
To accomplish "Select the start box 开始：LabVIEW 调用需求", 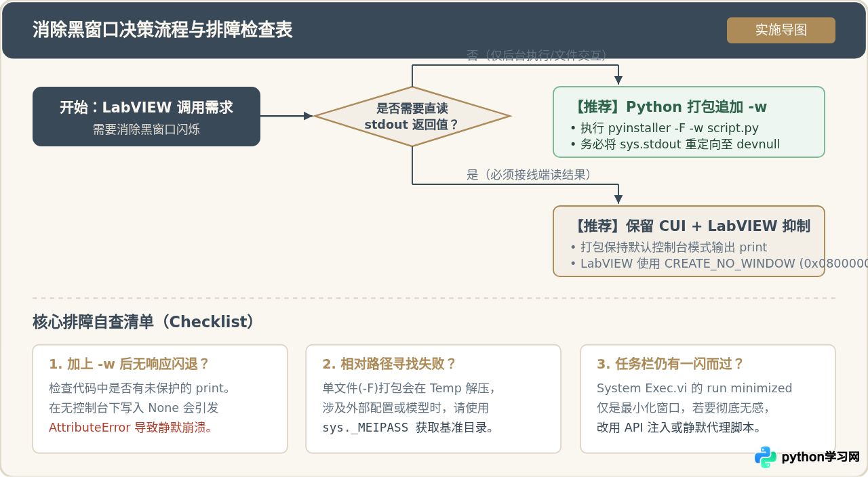I will 146,117.
